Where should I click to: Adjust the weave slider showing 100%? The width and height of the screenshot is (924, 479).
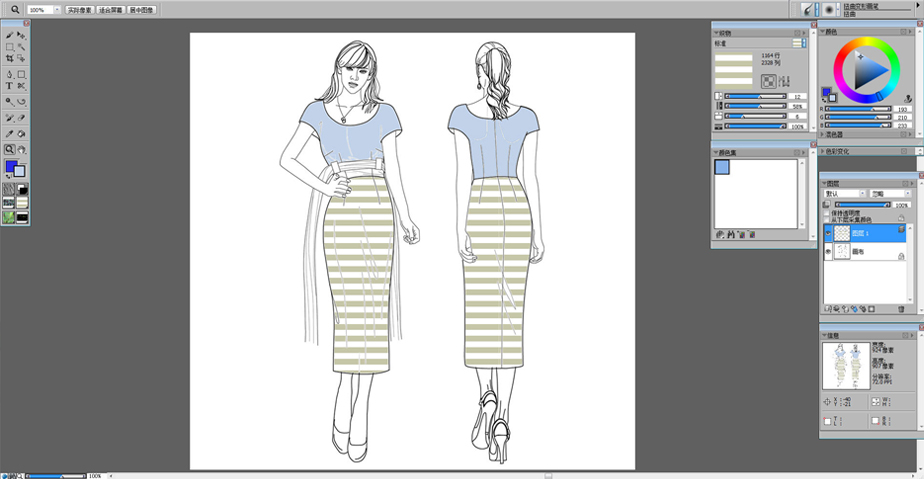[x=755, y=126]
